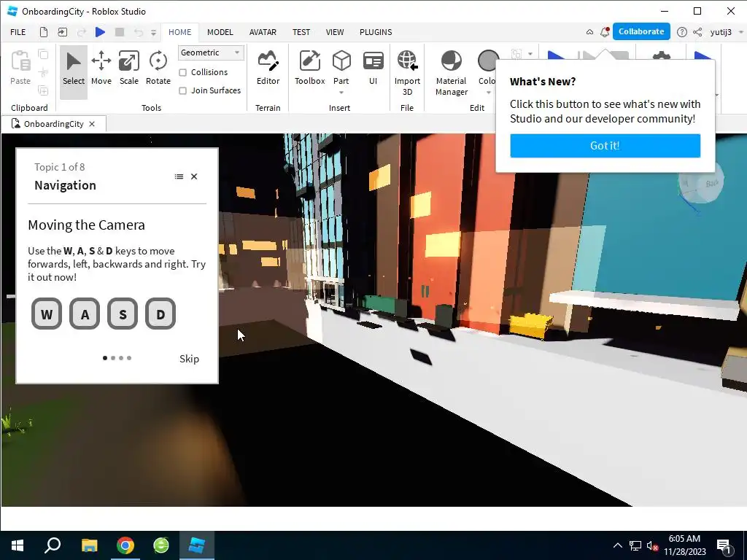Switch to the AVATAR tab
This screenshot has height=560, width=747.
pos(263,32)
